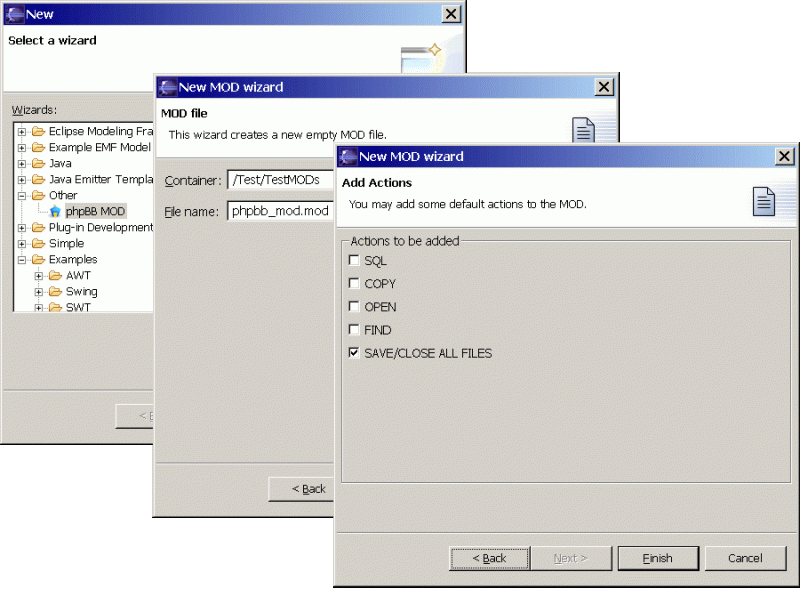Image resolution: width=800 pixels, height=596 pixels.
Task: Check the COPY action checkbox
Action: point(353,283)
